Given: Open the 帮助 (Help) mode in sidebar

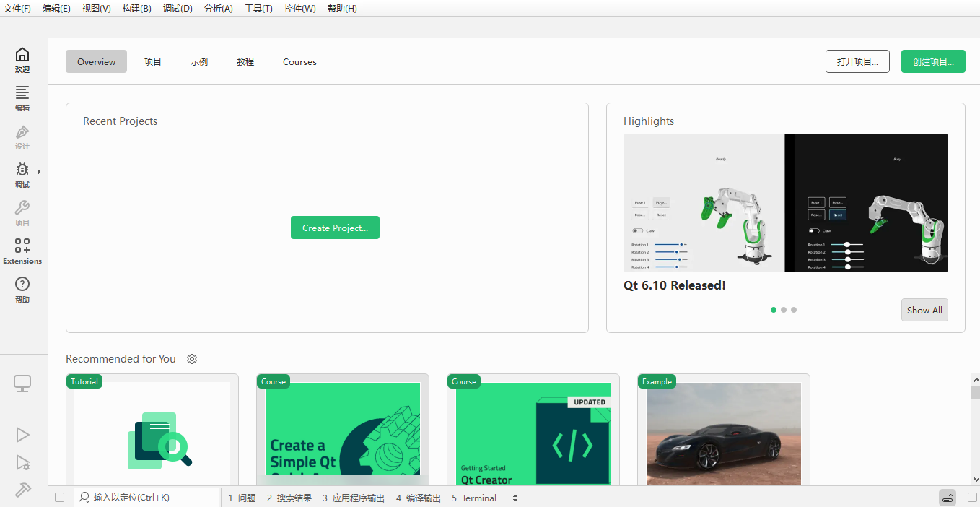Looking at the screenshot, I should tap(22, 290).
